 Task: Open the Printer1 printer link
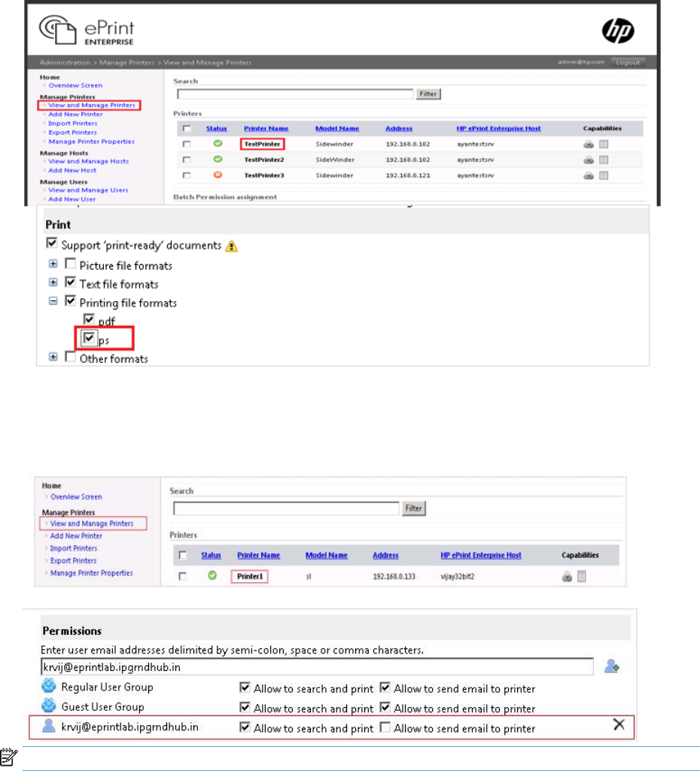point(250,576)
